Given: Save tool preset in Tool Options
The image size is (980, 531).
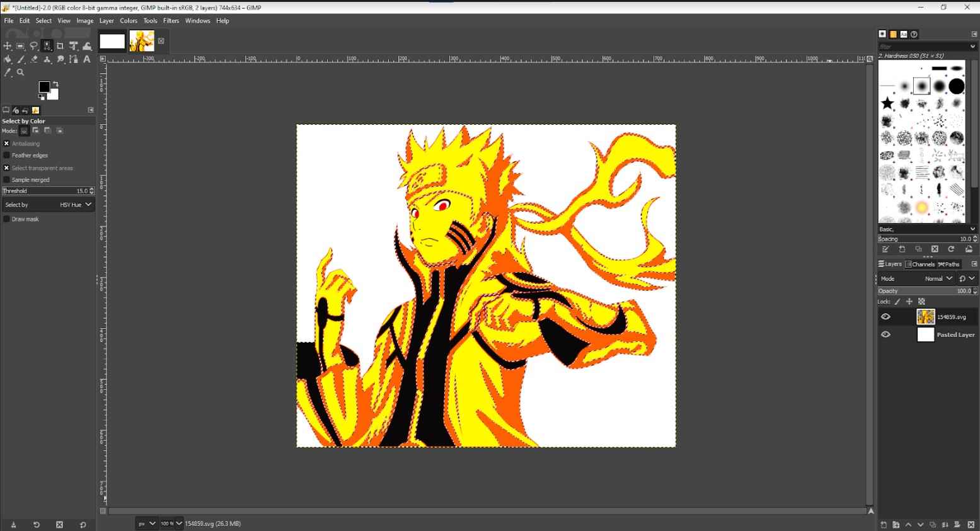Looking at the screenshot, I should click(13, 525).
